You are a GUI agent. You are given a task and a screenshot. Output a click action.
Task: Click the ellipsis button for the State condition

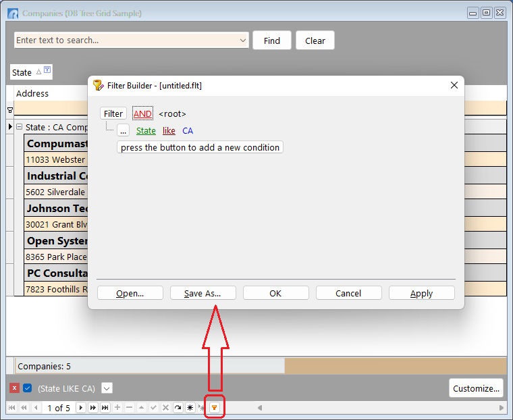[x=123, y=130]
